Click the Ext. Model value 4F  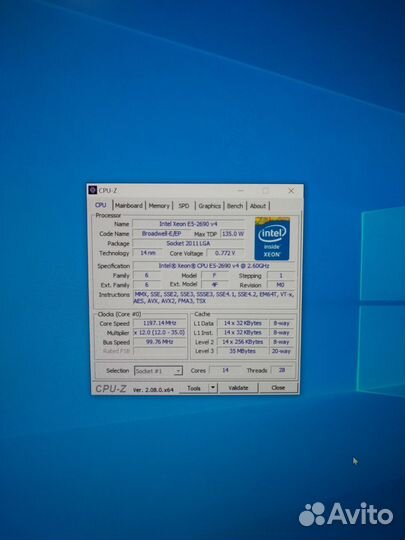coord(214,285)
